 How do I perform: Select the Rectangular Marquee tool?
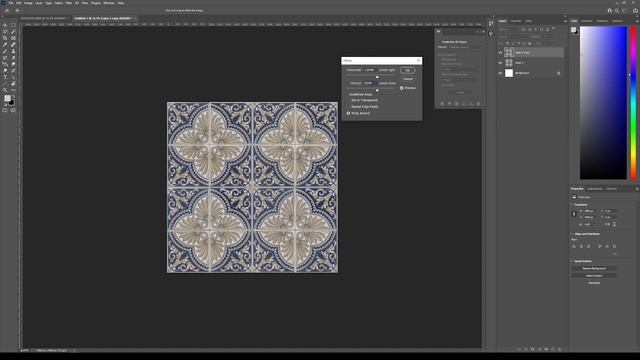tap(13, 25)
